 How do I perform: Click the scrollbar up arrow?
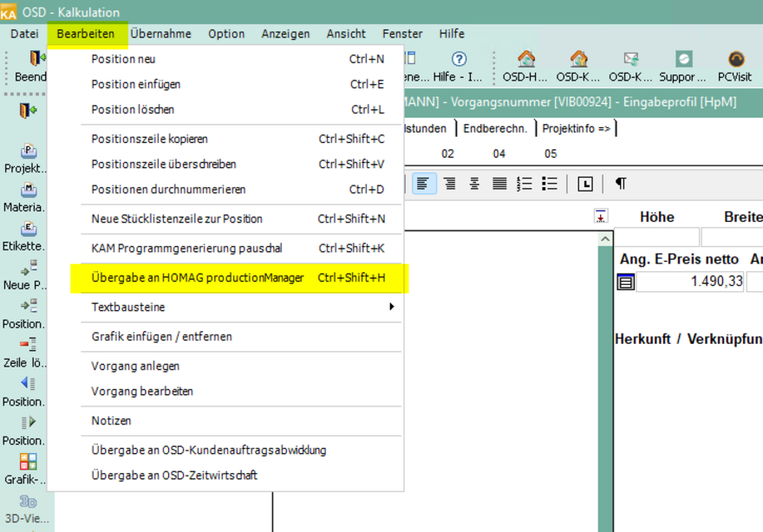click(x=605, y=239)
